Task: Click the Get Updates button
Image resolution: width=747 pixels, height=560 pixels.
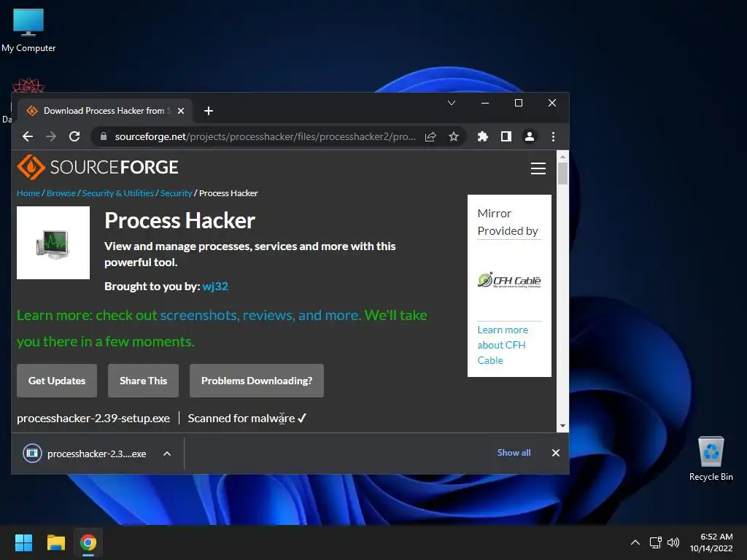Action: point(57,381)
